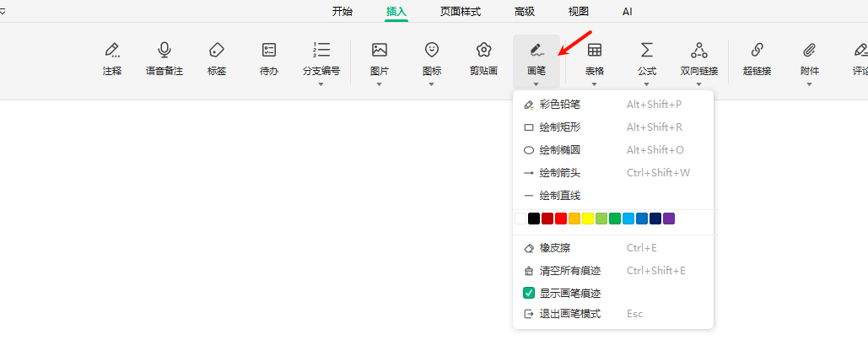Choose 绘制矩形 menu entry
Image resolution: width=868 pixels, height=351 pixels.
(x=613, y=127)
